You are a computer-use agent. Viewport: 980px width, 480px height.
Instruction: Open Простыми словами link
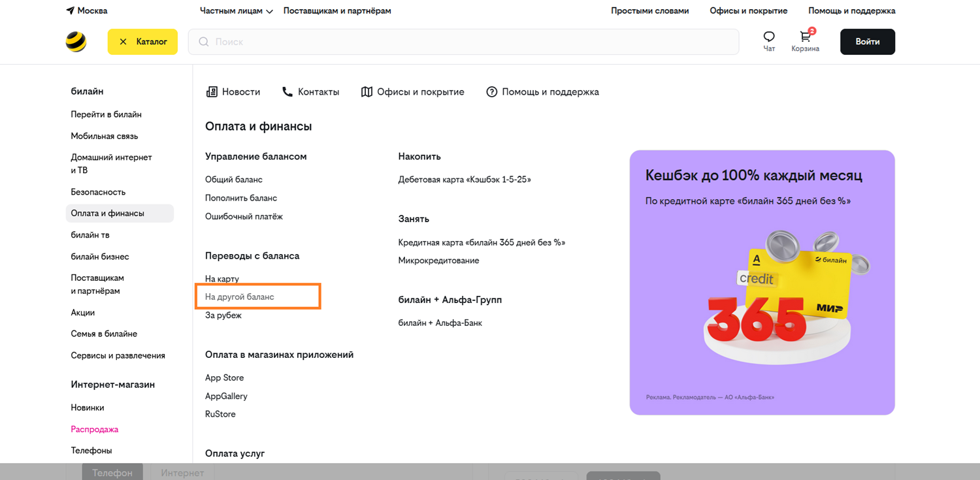click(650, 11)
